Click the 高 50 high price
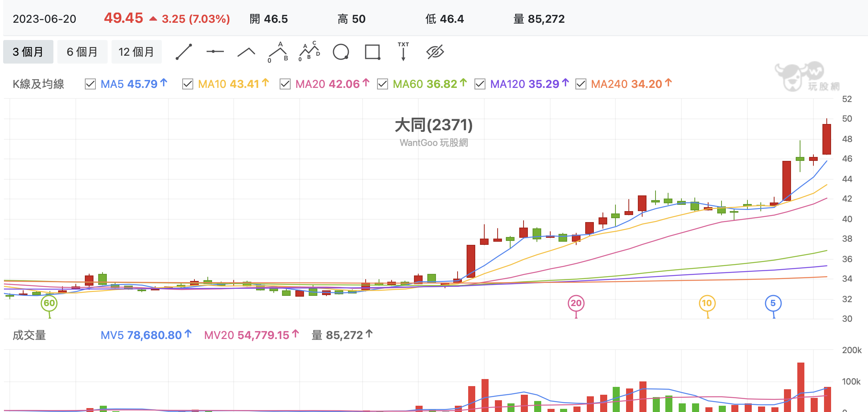868x412 pixels. tap(352, 19)
